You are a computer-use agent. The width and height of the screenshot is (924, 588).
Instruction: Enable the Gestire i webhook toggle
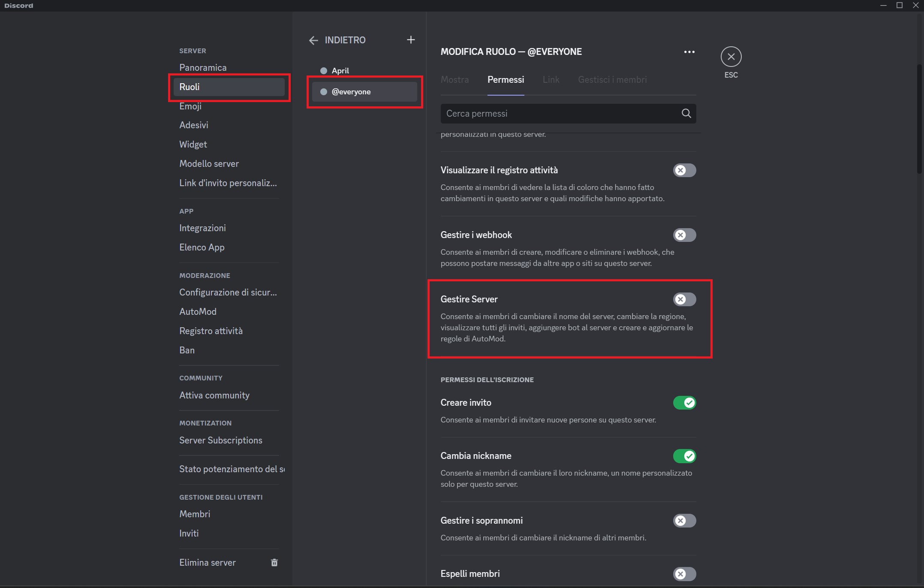coord(684,235)
